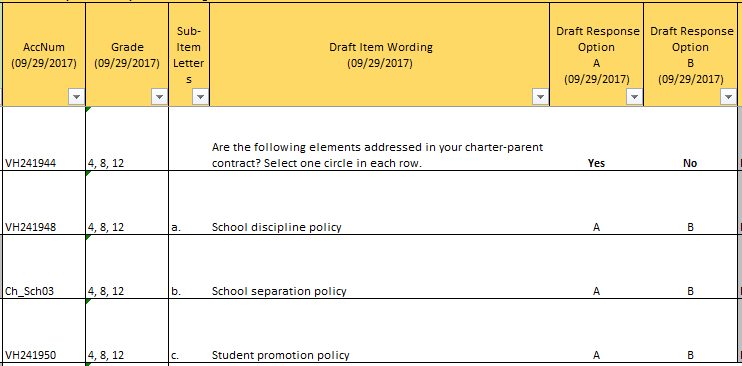The height and width of the screenshot is (366, 742).
Task: Select the Student promotion policy cell
Action: pos(380,330)
